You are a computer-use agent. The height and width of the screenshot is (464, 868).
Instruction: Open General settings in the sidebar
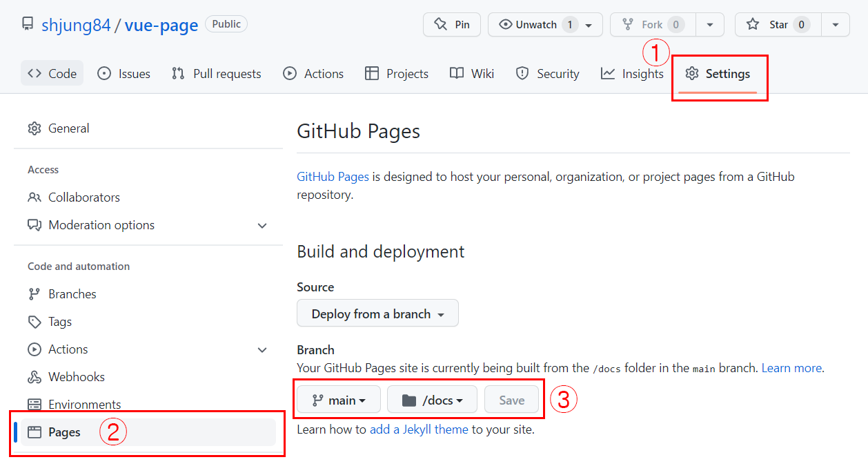(148, 128)
